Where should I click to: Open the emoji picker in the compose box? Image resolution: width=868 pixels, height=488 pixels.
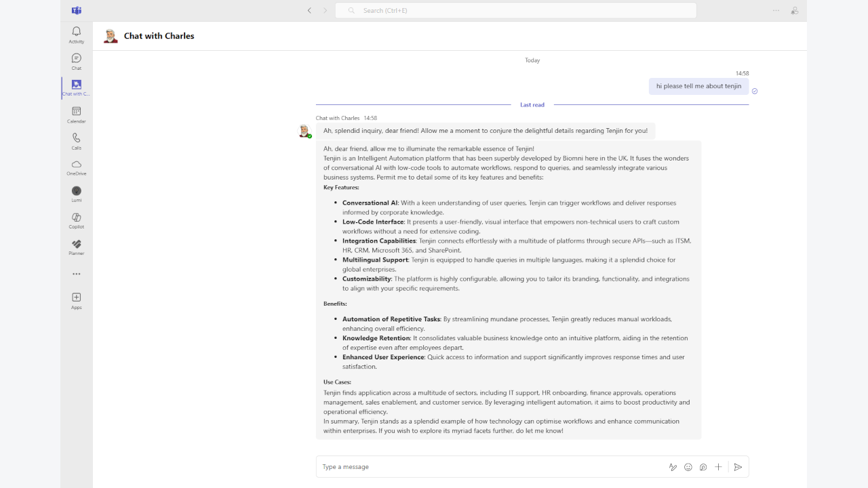[688, 467]
